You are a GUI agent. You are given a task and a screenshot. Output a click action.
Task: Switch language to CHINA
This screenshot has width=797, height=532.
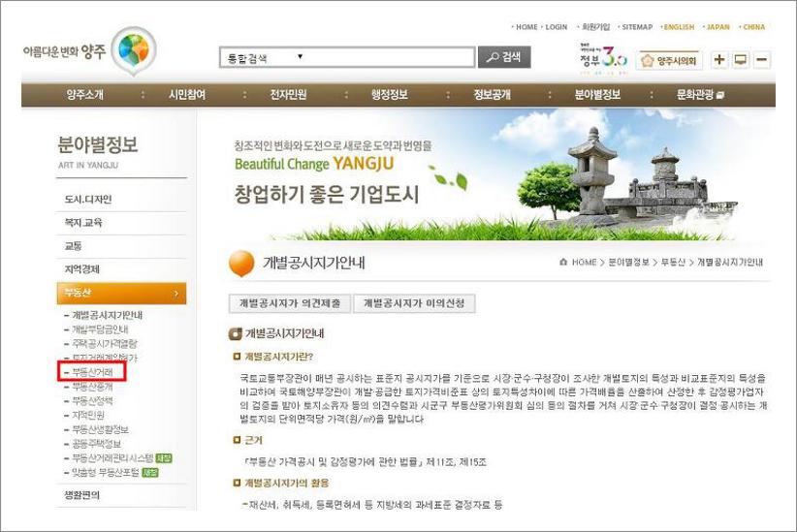[753, 27]
